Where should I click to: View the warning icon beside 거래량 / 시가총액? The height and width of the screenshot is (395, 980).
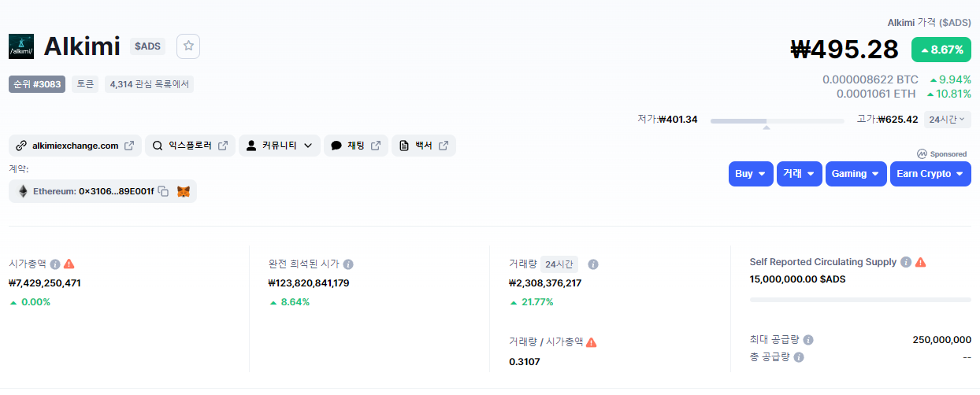(x=592, y=342)
